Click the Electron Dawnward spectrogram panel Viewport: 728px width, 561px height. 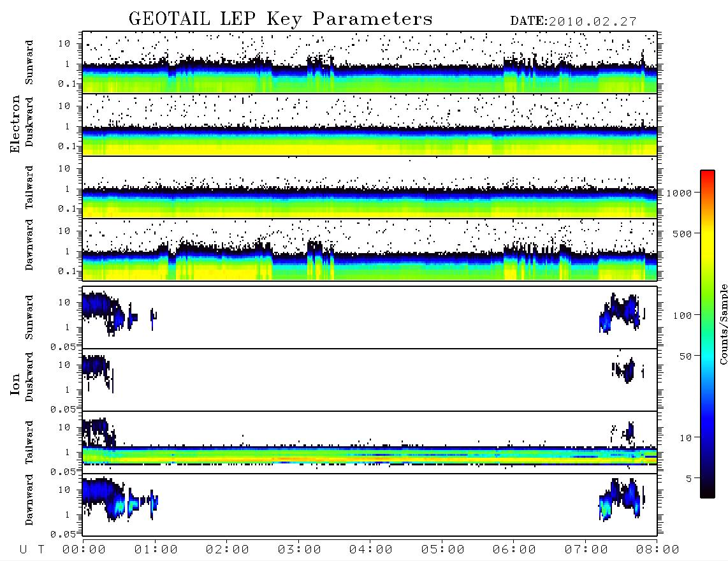(x=370, y=249)
